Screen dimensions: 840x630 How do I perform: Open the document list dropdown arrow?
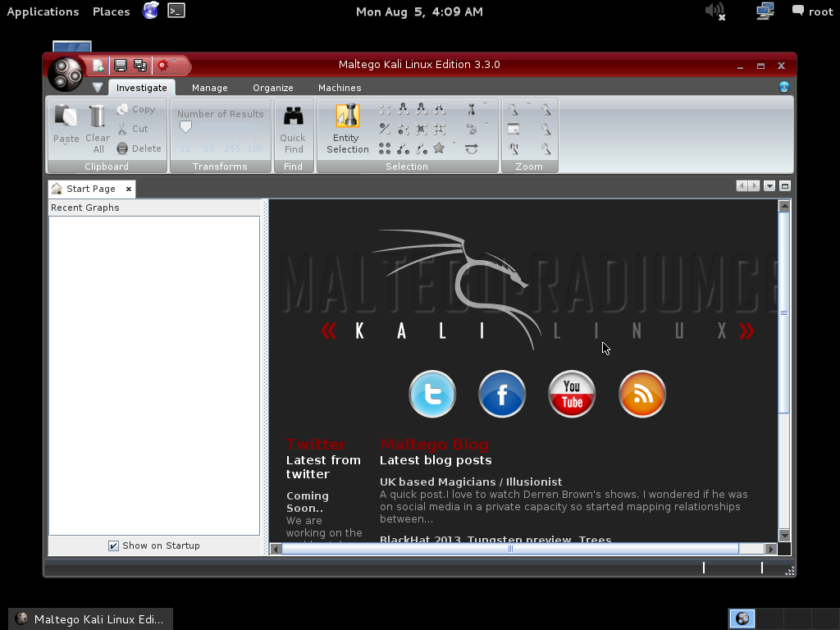[769, 186]
